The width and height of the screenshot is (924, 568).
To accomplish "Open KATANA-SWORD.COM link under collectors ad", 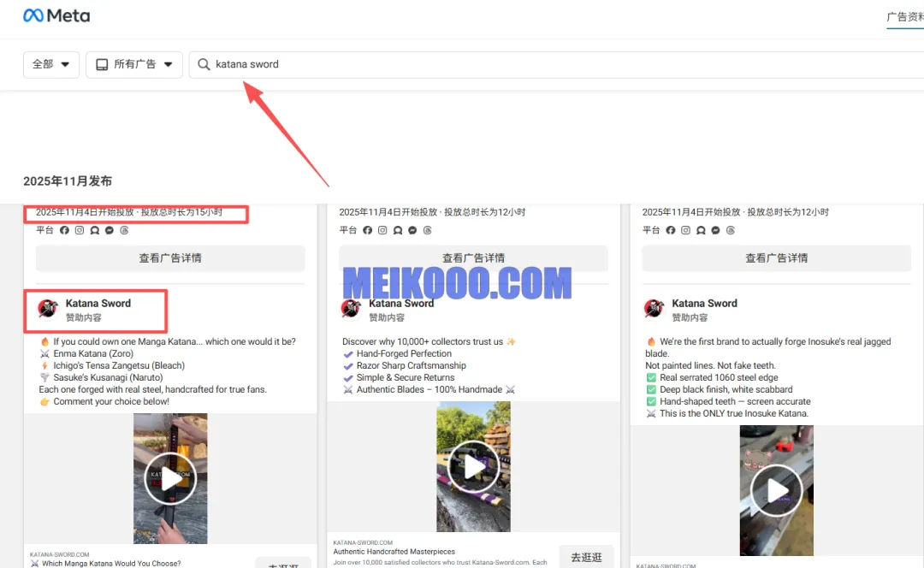I will click(363, 542).
